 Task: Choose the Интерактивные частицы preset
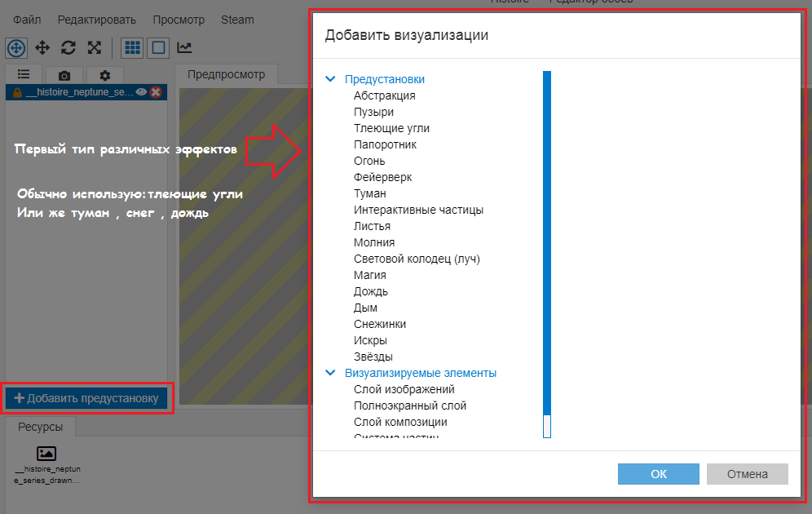(418, 210)
